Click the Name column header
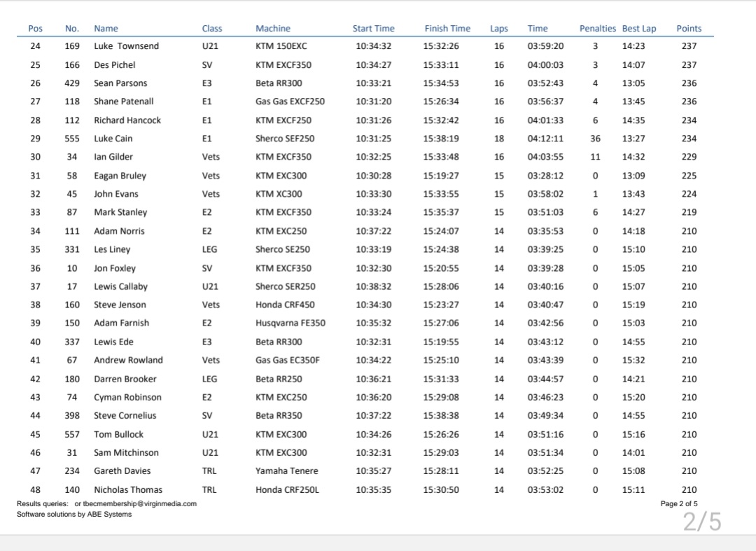756x551 pixels. click(106, 29)
